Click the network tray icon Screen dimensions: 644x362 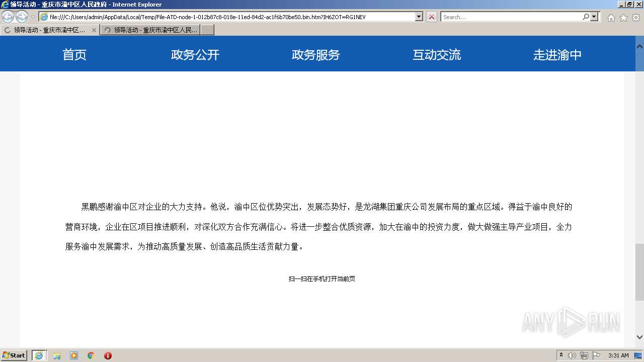(x=584, y=355)
